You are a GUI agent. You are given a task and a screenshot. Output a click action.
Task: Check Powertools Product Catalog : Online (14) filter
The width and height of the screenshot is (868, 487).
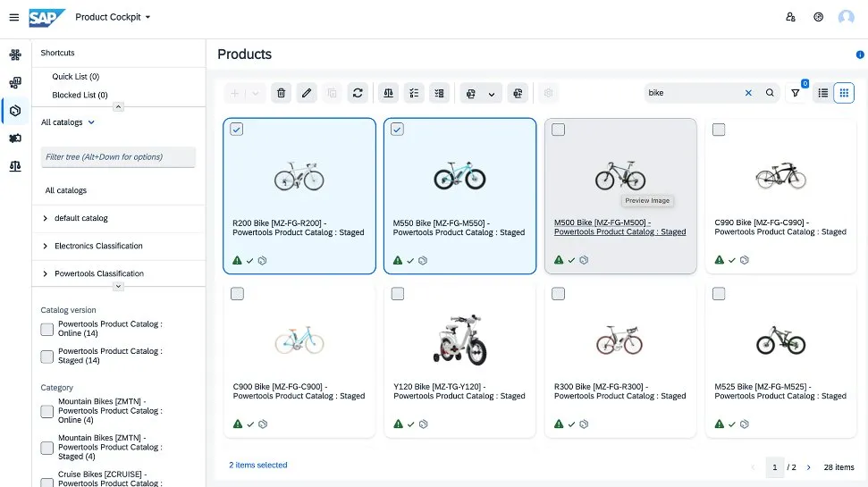coord(46,330)
